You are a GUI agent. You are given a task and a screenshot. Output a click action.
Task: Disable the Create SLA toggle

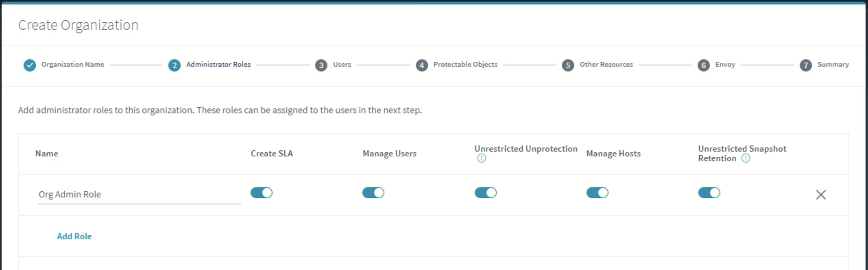pyautogui.click(x=262, y=193)
